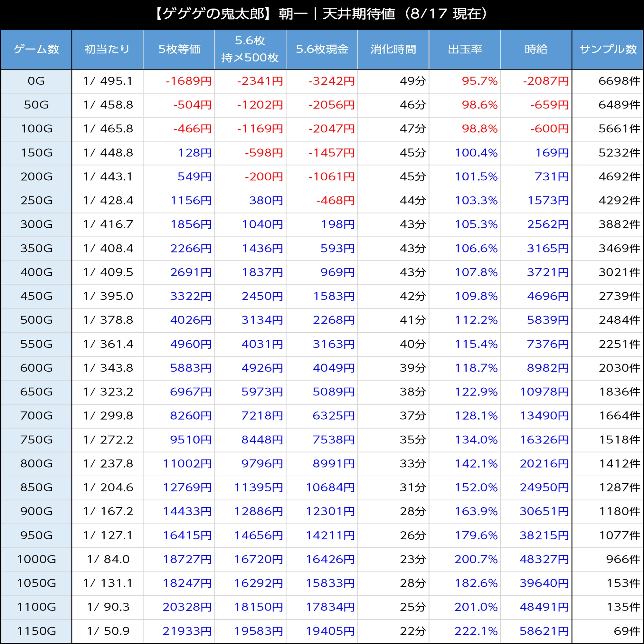The width and height of the screenshot is (644, 644).
Task: Select the 1150G row label
Action: (36, 631)
